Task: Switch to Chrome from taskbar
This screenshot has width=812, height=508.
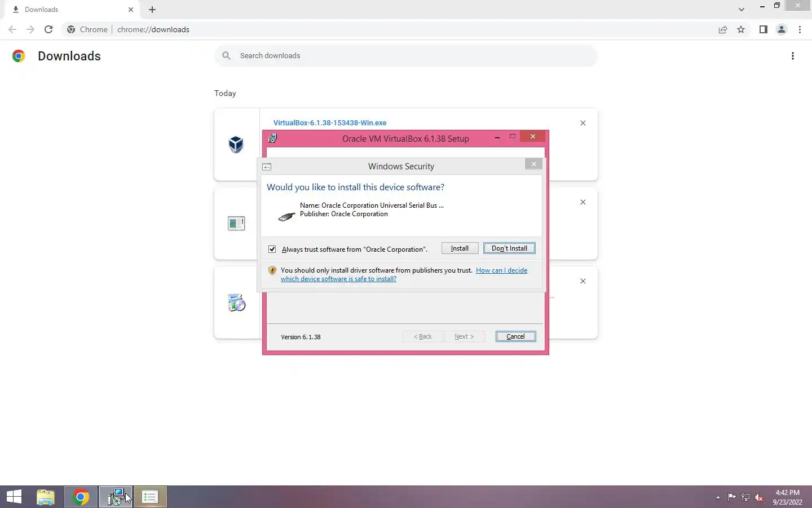Action: pos(81,497)
